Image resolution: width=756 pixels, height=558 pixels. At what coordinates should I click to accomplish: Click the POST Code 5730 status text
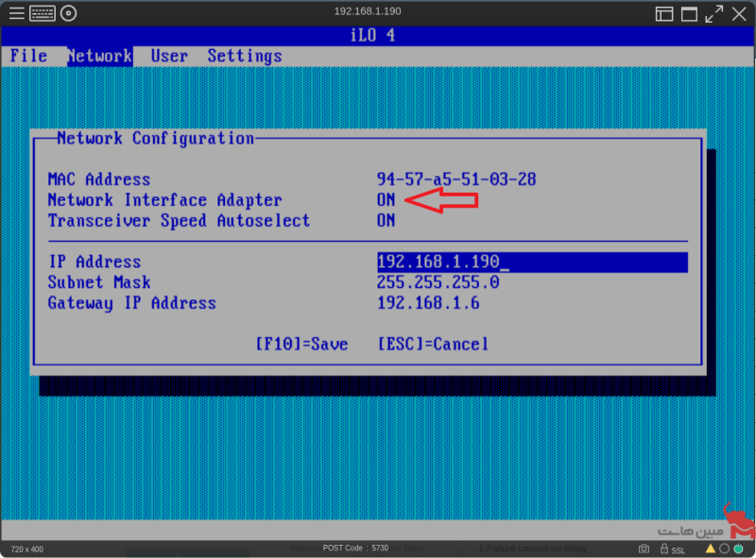(x=355, y=548)
